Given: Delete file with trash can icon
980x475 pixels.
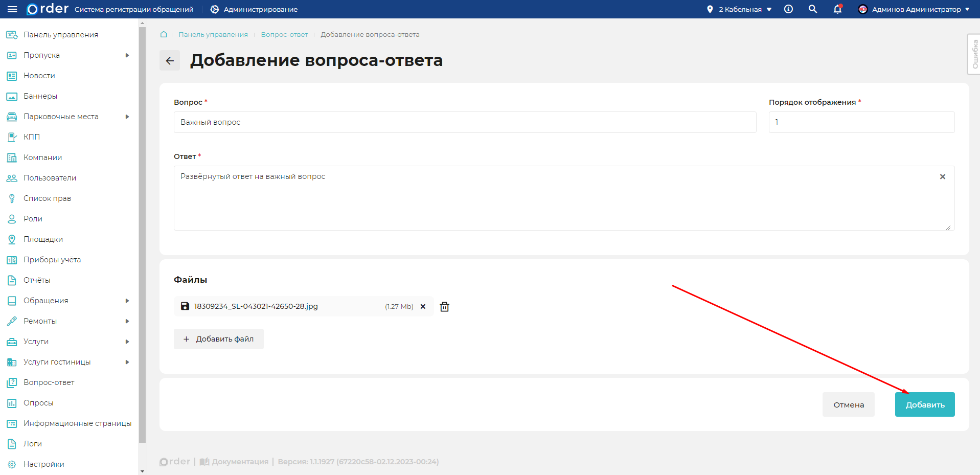Looking at the screenshot, I should pos(444,307).
